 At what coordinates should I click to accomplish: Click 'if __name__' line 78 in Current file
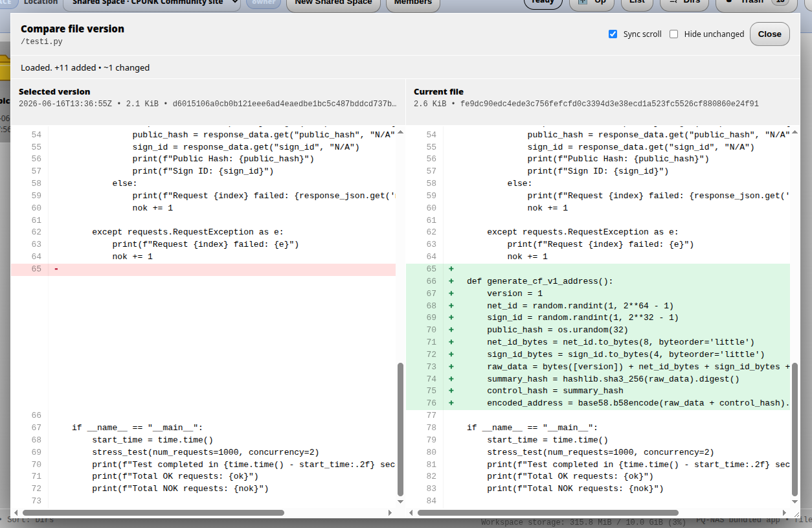click(532, 428)
